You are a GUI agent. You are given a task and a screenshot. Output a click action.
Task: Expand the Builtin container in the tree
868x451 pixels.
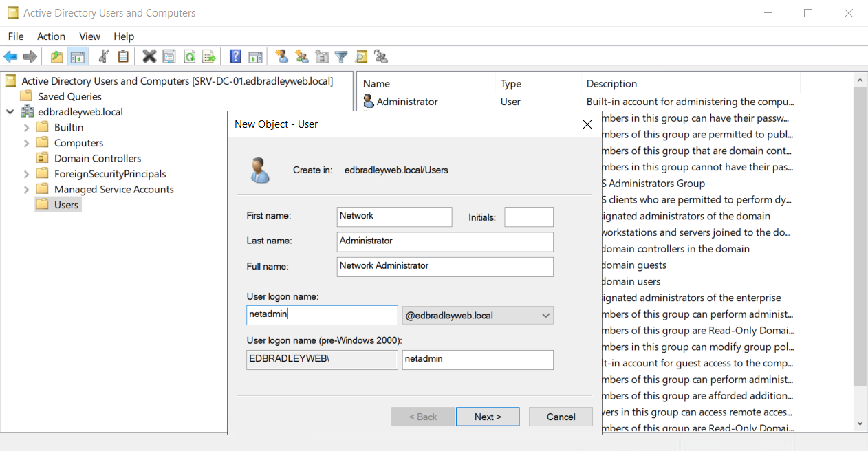coord(28,127)
